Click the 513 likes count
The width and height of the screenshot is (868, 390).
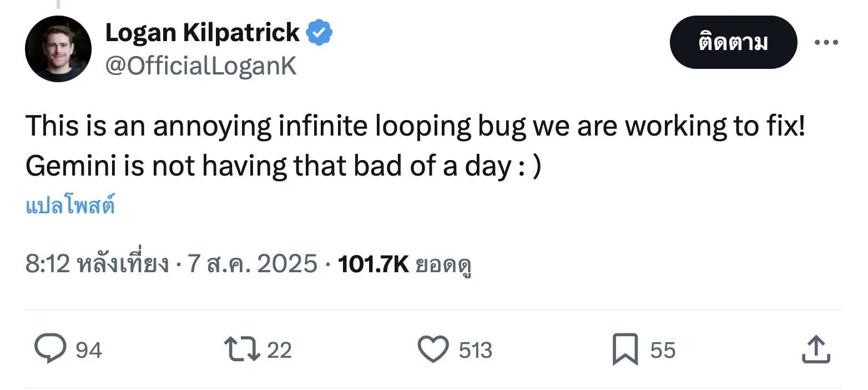point(475,351)
